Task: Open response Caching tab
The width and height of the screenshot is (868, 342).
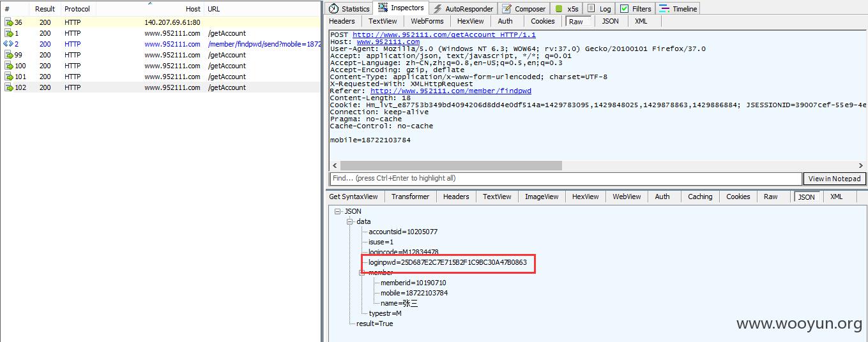Action: pos(700,197)
